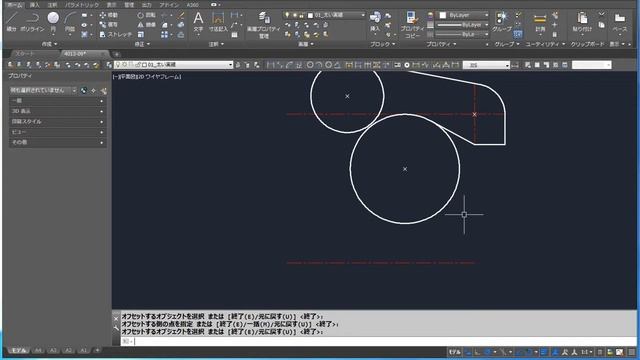Expand the その他 section
Screen dimensions: 640x360
(x=57, y=142)
